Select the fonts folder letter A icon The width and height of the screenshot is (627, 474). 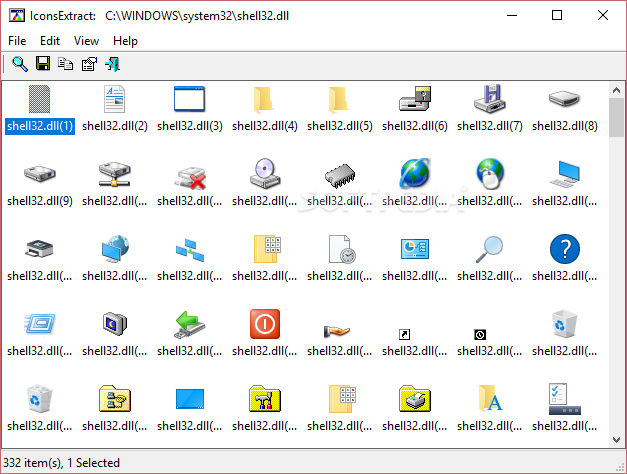tap(491, 398)
